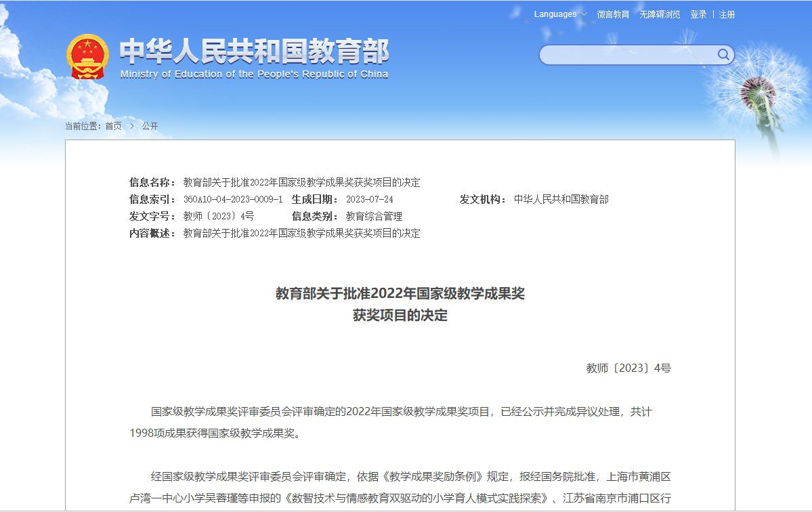812x512 pixels.
Task: Click the 信息索引 label
Action: click(x=152, y=199)
